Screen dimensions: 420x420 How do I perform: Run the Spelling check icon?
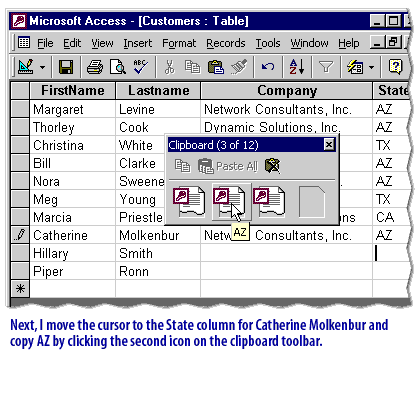click(x=141, y=67)
